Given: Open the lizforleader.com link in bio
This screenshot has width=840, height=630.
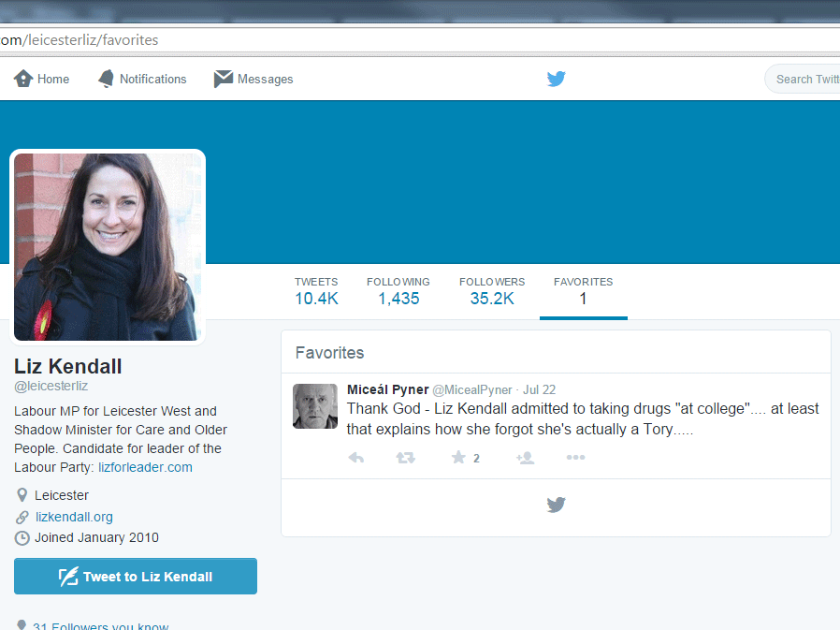Looking at the screenshot, I should [x=145, y=467].
